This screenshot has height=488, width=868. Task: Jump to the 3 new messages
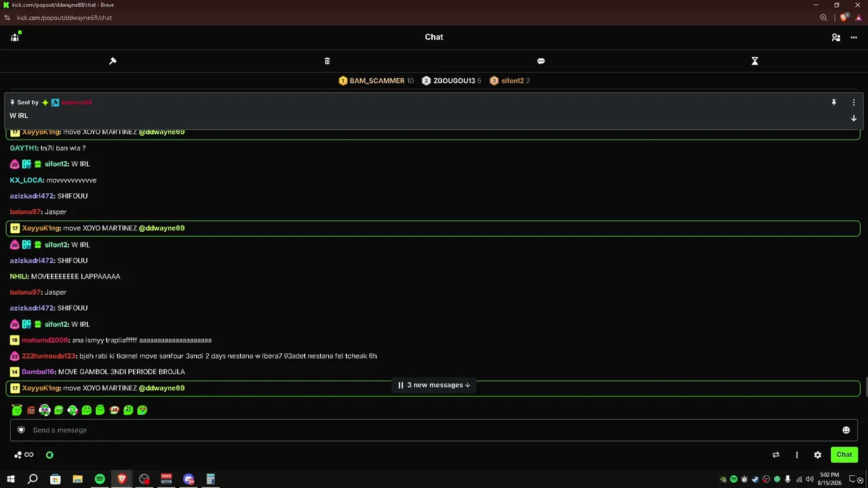(434, 385)
